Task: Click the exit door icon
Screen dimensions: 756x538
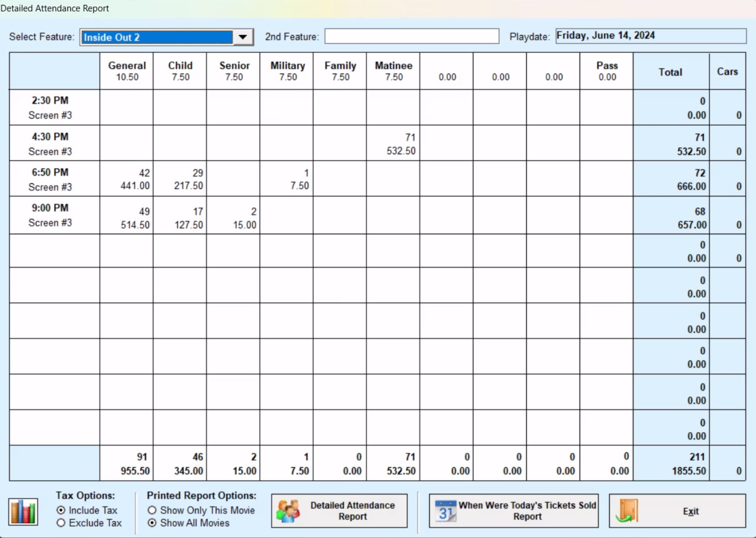Action: (627, 511)
